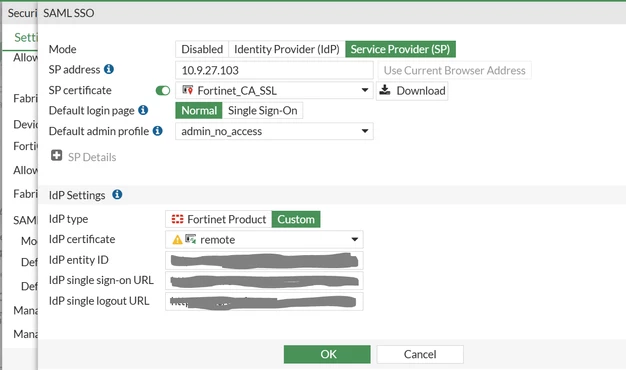Screen dimensions: 626x370
Task: Click the SAML SSO dialog title
Action: 69,13
